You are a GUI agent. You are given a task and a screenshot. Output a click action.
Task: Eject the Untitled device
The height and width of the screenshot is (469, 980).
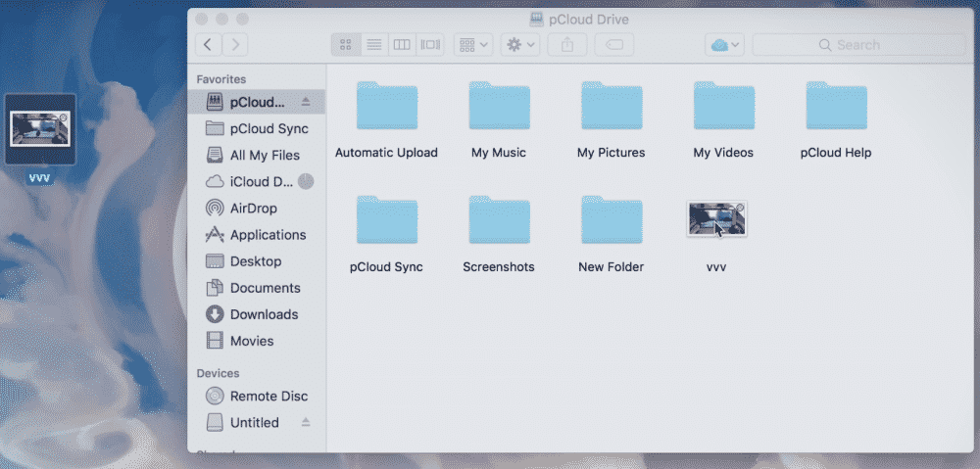tap(306, 422)
